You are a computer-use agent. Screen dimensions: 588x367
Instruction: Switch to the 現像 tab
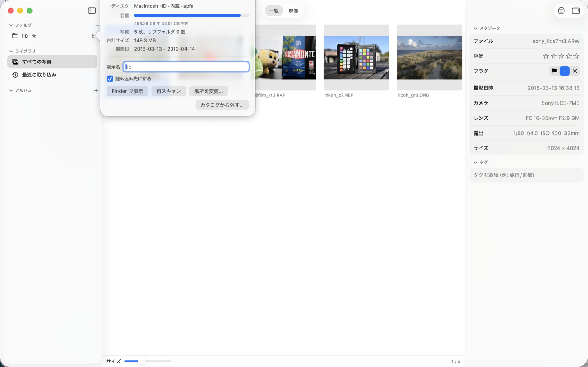(293, 11)
